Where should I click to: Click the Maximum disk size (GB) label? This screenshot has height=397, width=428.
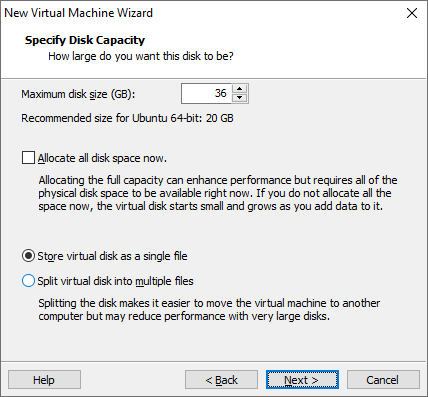tap(78, 94)
